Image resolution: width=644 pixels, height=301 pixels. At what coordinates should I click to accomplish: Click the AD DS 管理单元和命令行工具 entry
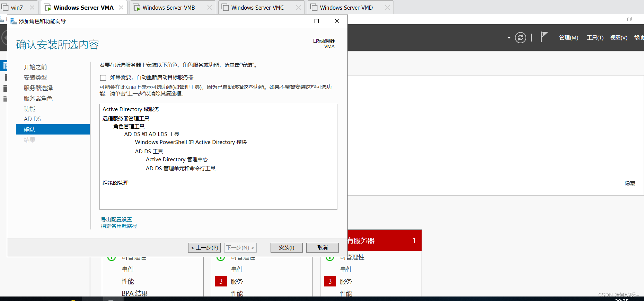pos(180,168)
